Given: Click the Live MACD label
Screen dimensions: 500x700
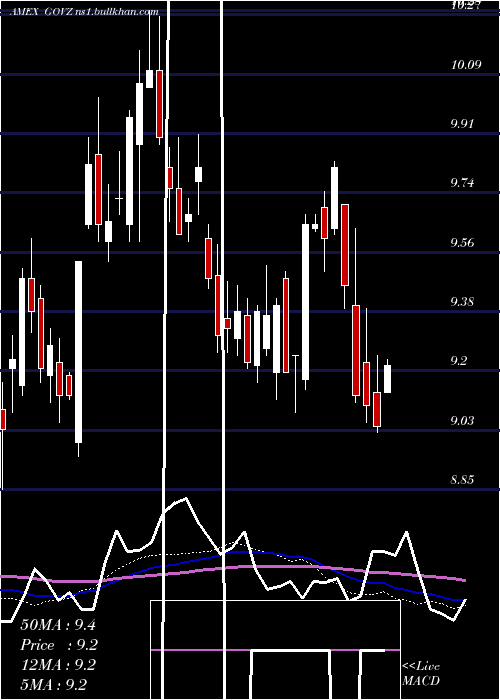Looking at the screenshot, I should 421,673.
